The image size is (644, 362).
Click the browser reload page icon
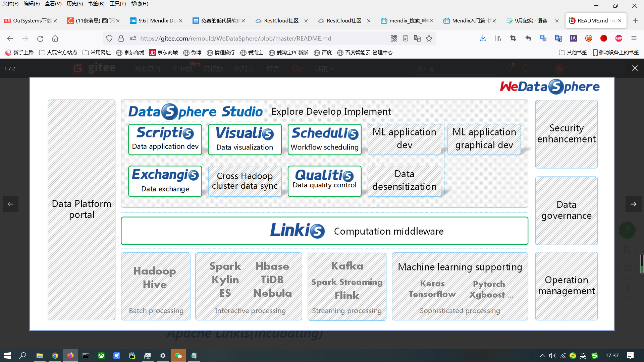click(x=40, y=39)
